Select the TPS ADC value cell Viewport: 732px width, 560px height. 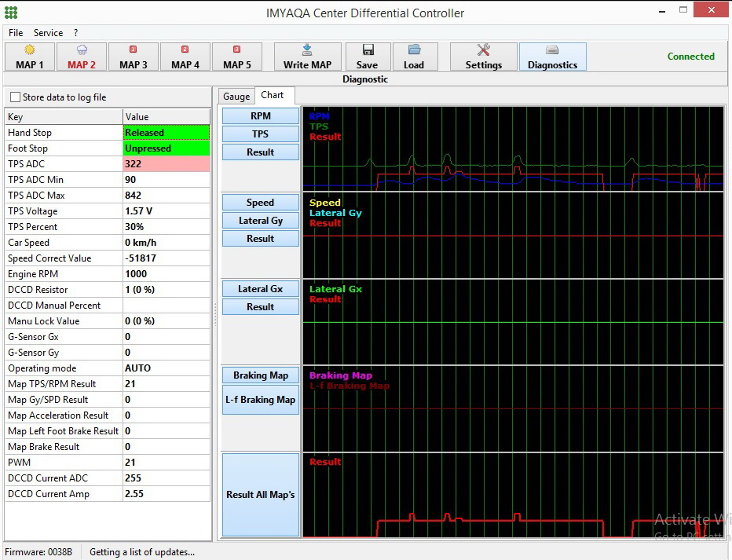click(x=167, y=164)
